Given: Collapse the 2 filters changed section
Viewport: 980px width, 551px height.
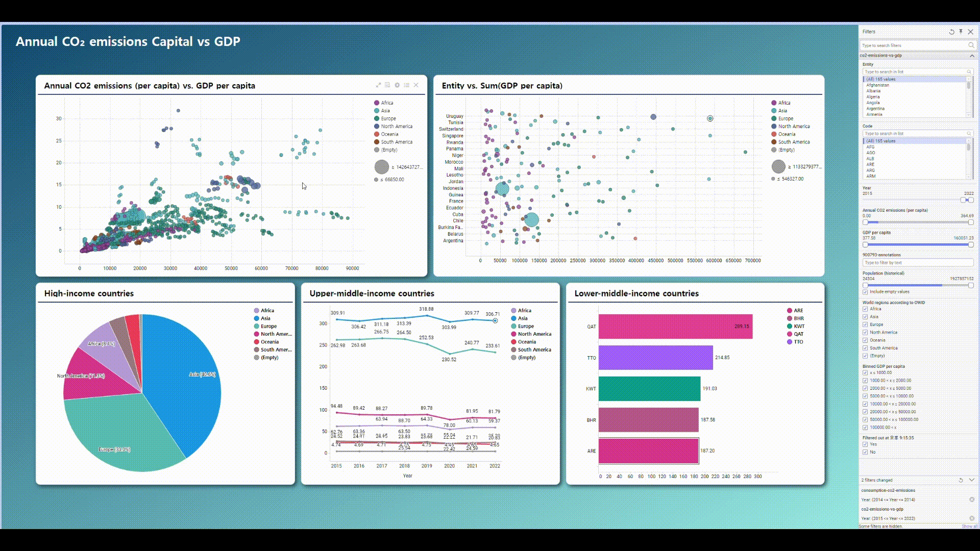Looking at the screenshot, I should (971, 480).
